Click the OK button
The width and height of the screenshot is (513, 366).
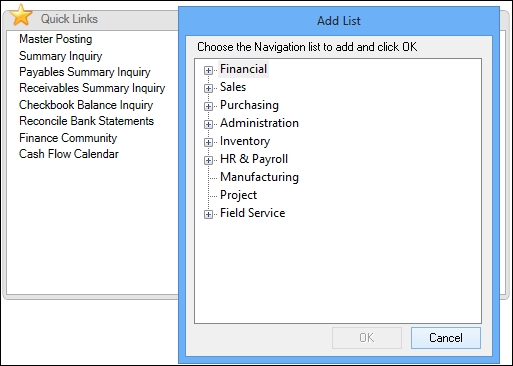pos(367,338)
